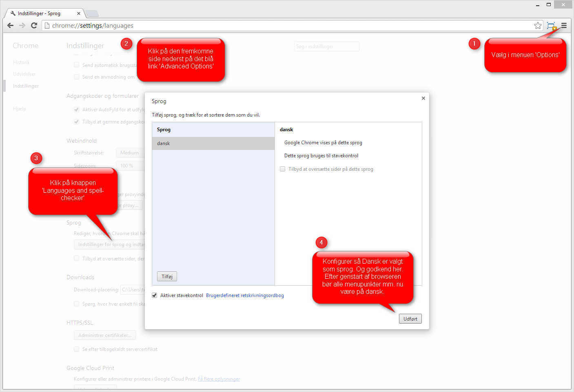Close the Indstillinger - Sprog tab

point(79,13)
